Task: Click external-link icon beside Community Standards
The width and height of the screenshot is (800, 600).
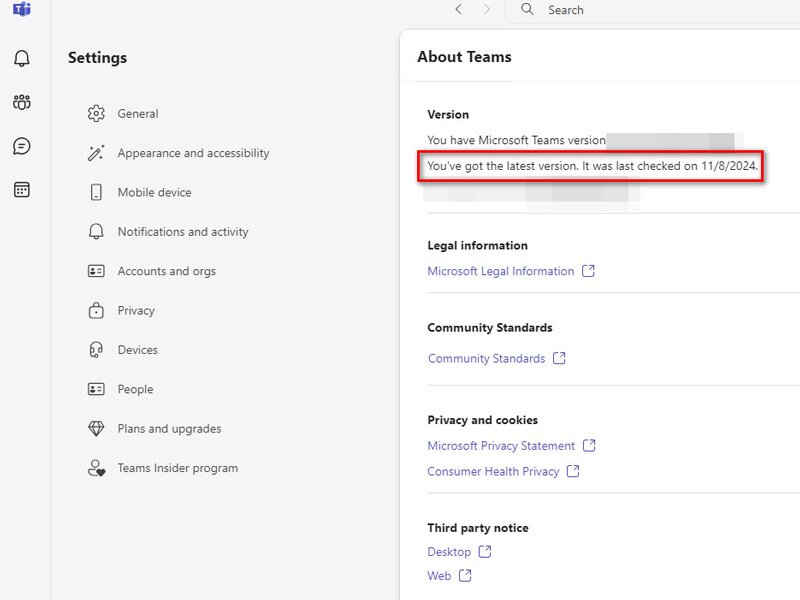Action: pos(559,358)
